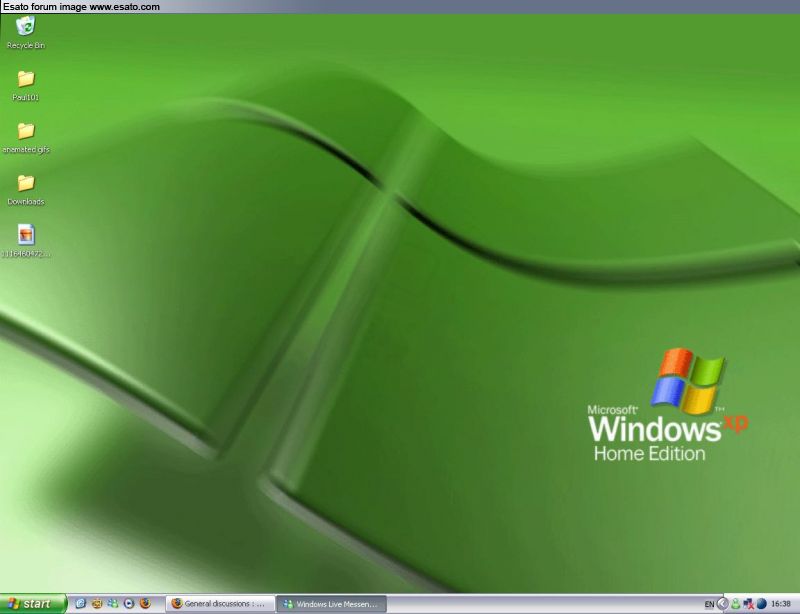The height and width of the screenshot is (614, 800).
Task: Select the Downloads folder on desktop
Action: click(x=26, y=190)
